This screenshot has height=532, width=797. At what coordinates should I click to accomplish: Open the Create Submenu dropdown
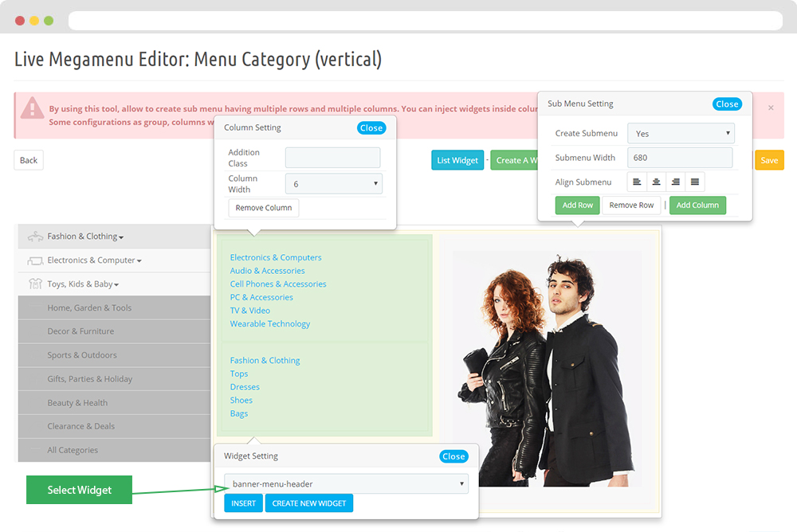[681, 133]
